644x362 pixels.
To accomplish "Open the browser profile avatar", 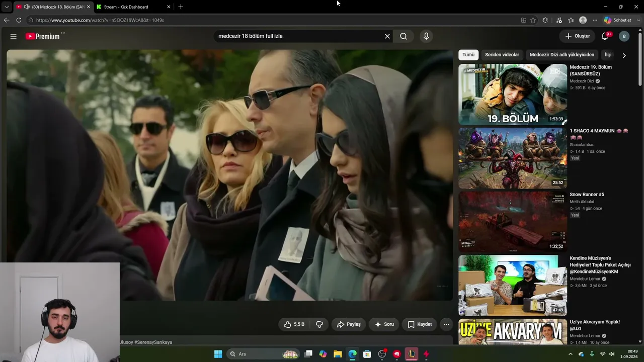I will [583, 20].
